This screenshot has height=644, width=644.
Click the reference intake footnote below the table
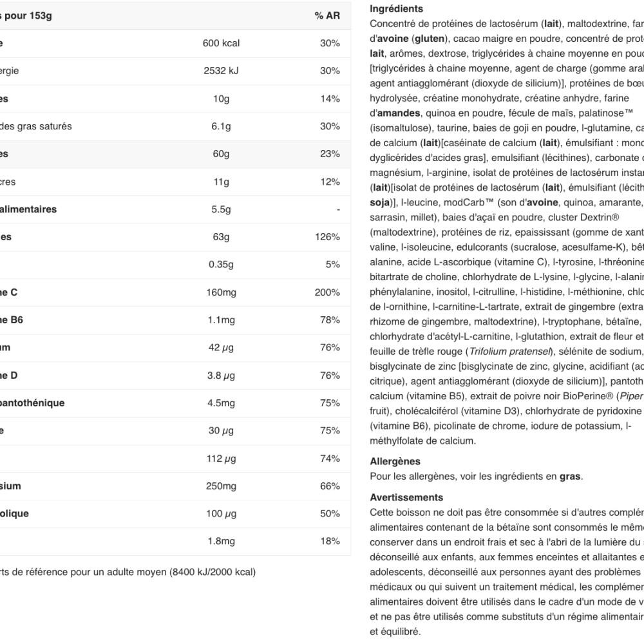[x=129, y=572]
